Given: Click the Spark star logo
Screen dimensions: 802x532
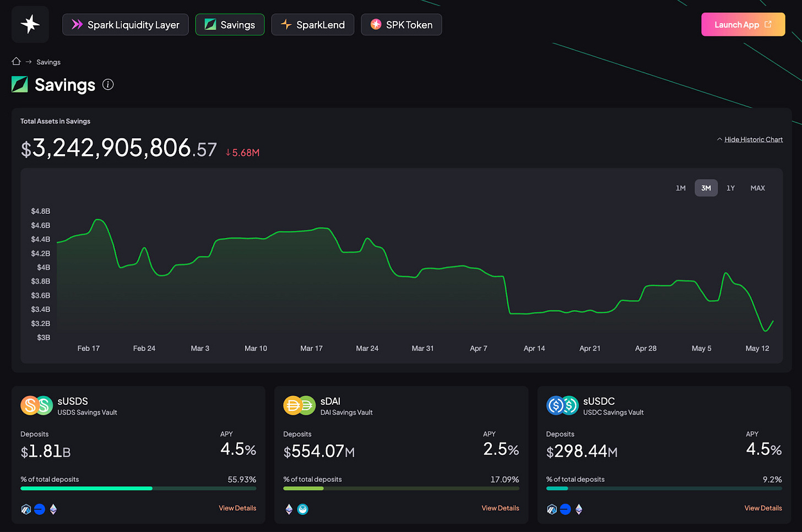Looking at the screenshot, I should (x=30, y=24).
